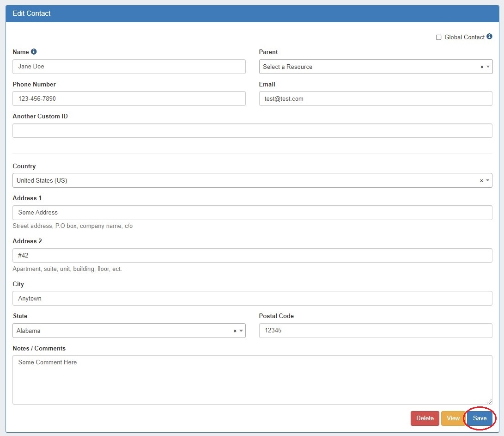Click the Email field containing test@test.com
Screen dimensions: 504x436
(375, 98)
